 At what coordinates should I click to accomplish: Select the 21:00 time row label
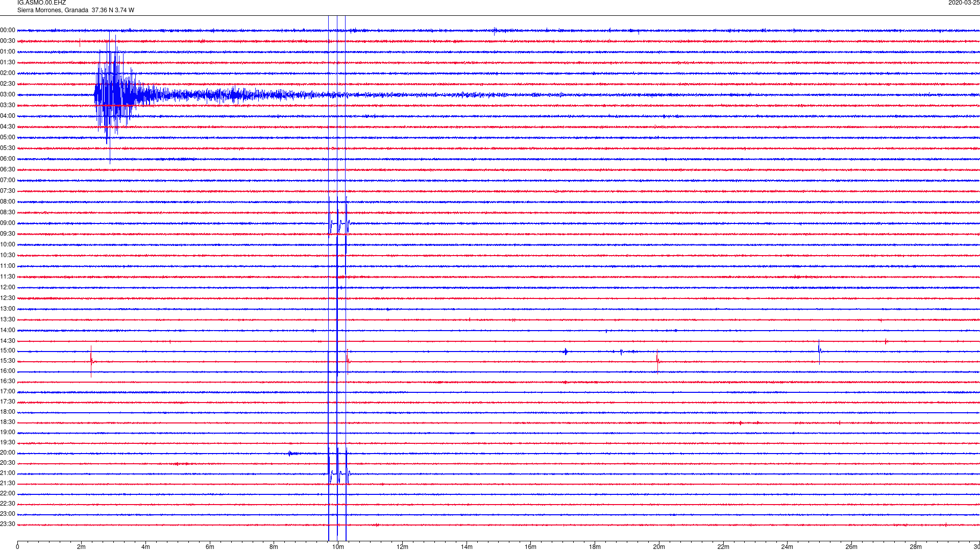(8, 473)
